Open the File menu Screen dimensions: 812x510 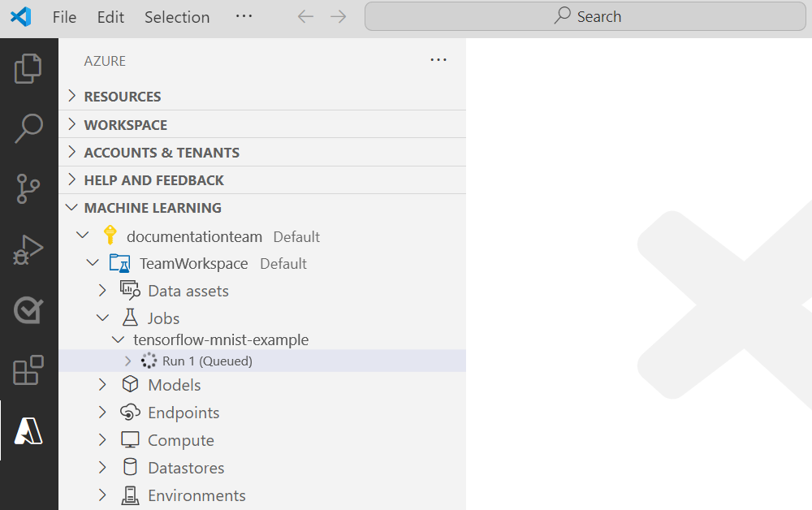coord(64,17)
